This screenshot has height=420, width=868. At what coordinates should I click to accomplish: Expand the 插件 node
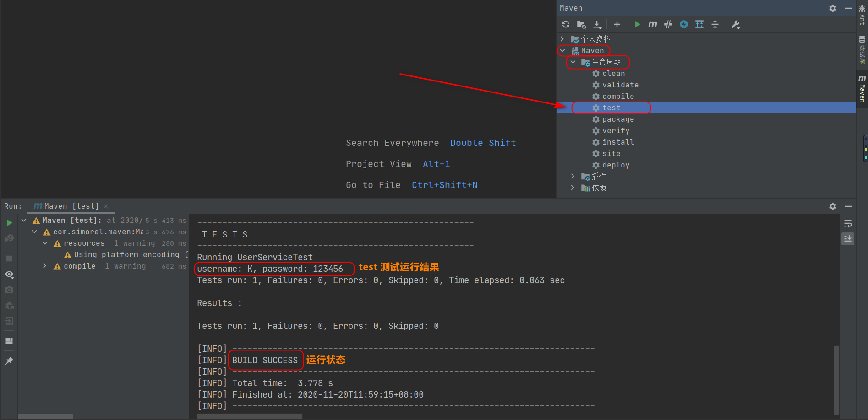[573, 176]
